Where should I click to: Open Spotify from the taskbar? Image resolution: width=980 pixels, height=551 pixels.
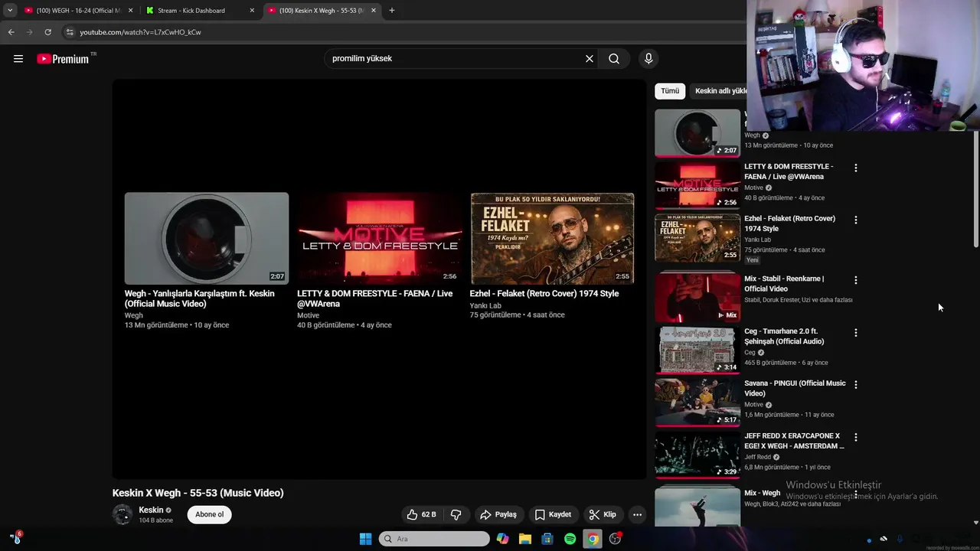click(570, 539)
